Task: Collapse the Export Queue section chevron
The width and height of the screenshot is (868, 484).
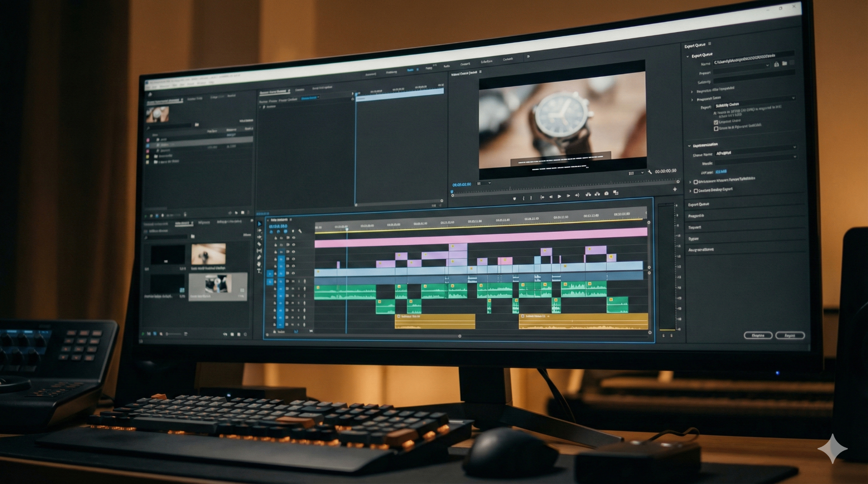Action: coord(688,56)
